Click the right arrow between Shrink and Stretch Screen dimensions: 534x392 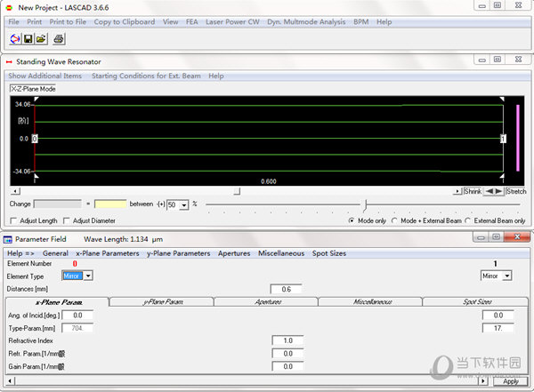498,191
